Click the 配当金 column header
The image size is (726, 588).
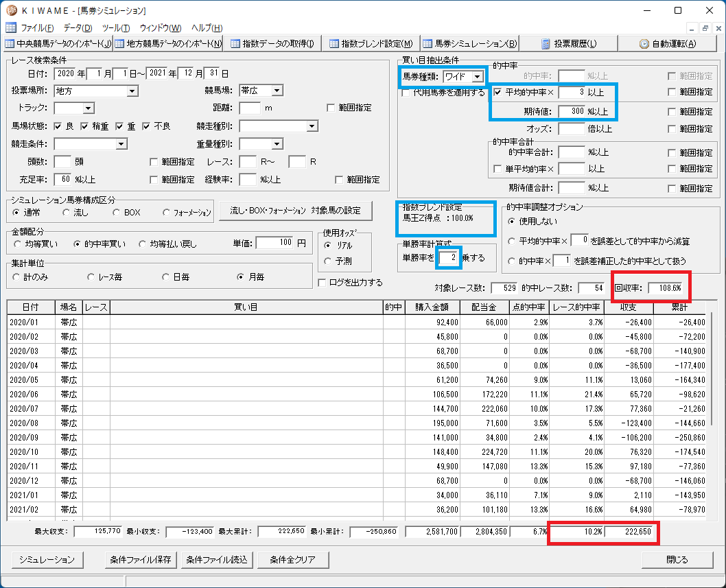pos(484,307)
